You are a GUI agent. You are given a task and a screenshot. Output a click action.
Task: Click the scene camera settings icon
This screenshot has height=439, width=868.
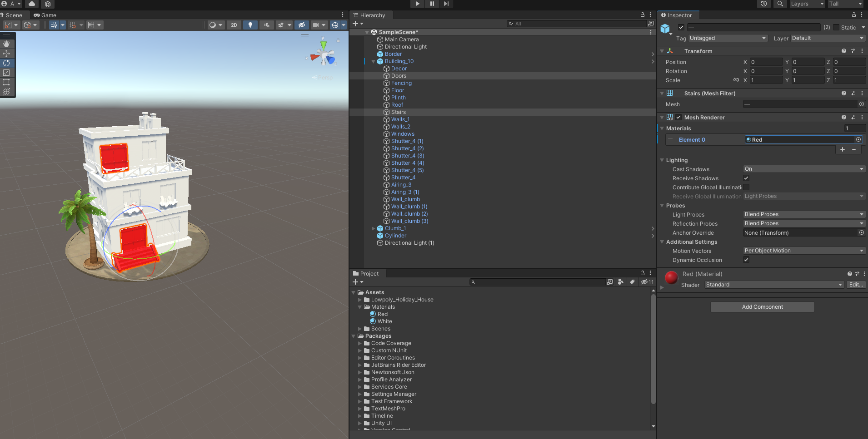tap(316, 25)
